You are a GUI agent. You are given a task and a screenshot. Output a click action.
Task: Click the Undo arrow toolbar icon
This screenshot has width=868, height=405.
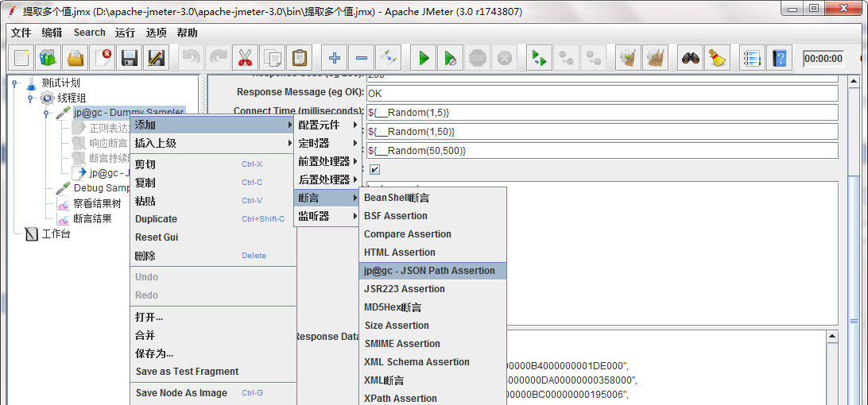[191, 57]
